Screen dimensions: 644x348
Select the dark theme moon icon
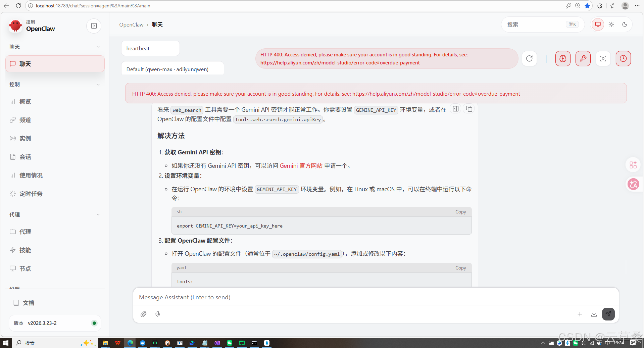click(625, 24)
